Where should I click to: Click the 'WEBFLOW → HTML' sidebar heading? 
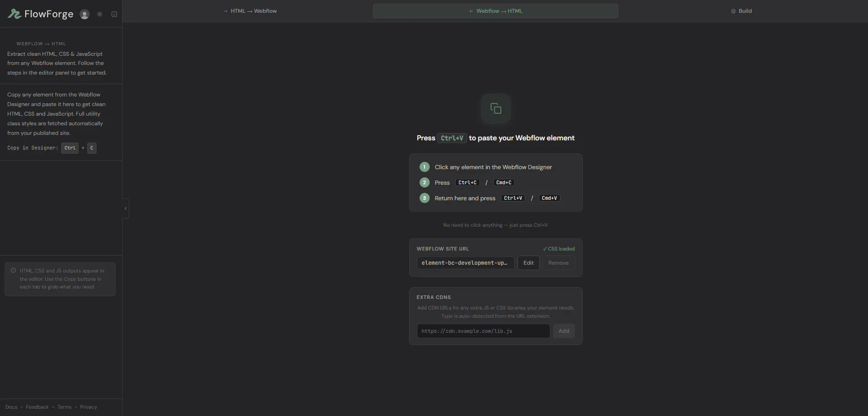41,44
